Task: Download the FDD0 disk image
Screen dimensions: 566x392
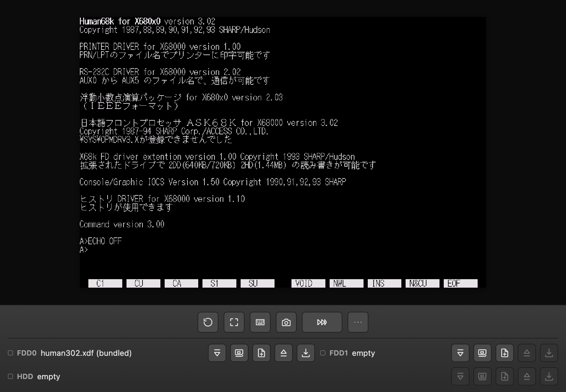Action: [306, 353]
